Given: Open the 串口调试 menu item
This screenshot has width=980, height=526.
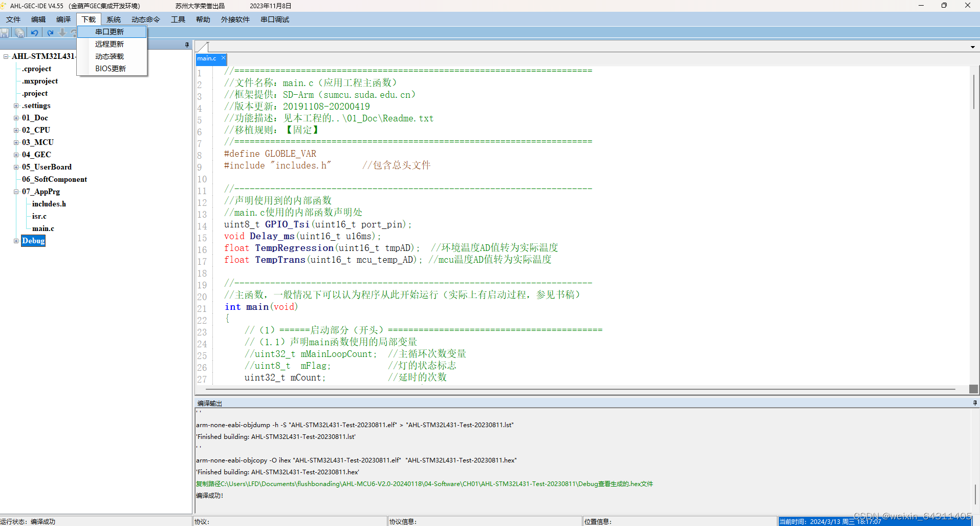Looking at the screenshot, I should pos(274,19).
